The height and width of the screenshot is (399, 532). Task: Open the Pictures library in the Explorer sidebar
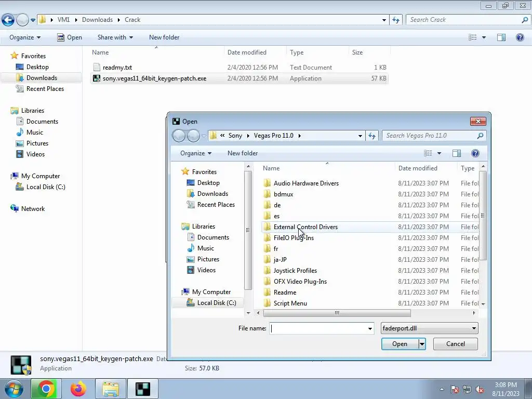click(x=37, y=143)
